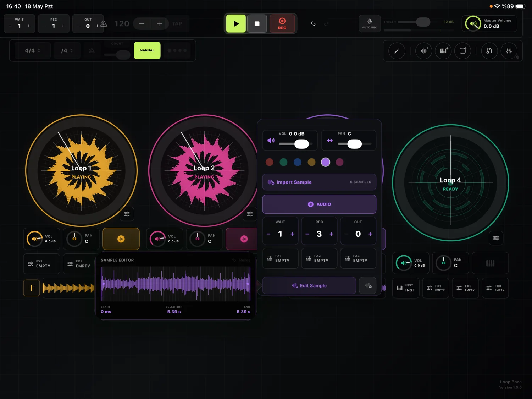Pick the blue color swatch
This screenshot has width=532, height=399.
[298, 162]
